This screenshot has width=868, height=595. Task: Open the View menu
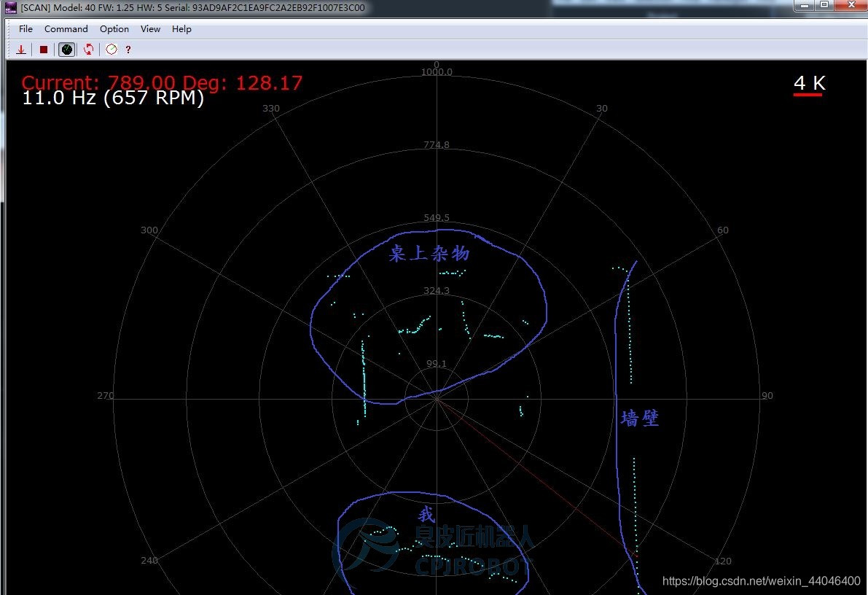[x=150, y=29]
